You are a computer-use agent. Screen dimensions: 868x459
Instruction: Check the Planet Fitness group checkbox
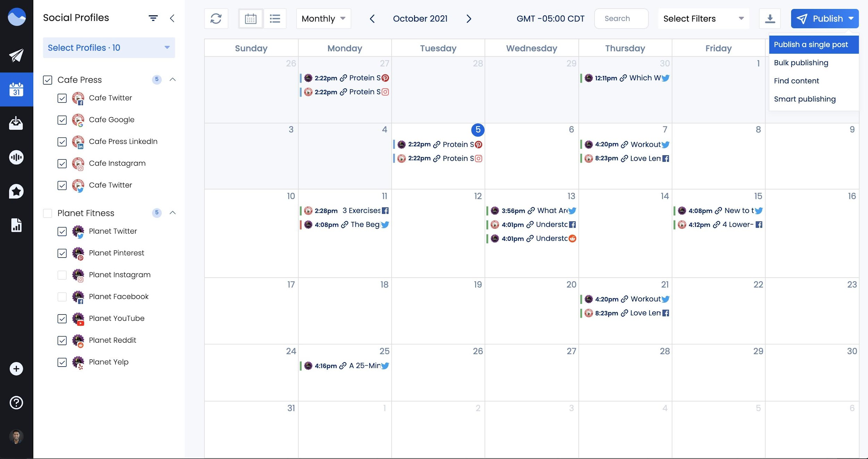(x=48, y=213)
